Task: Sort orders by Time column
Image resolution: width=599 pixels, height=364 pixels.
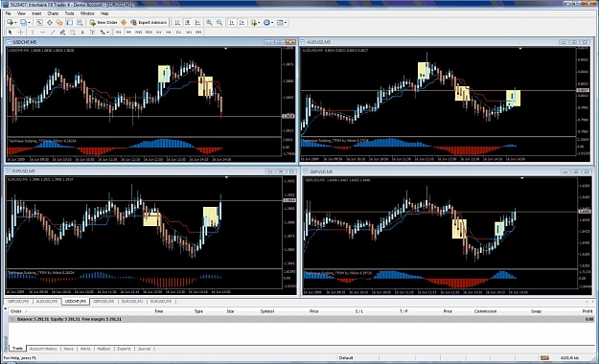Action: click(158, 311)
